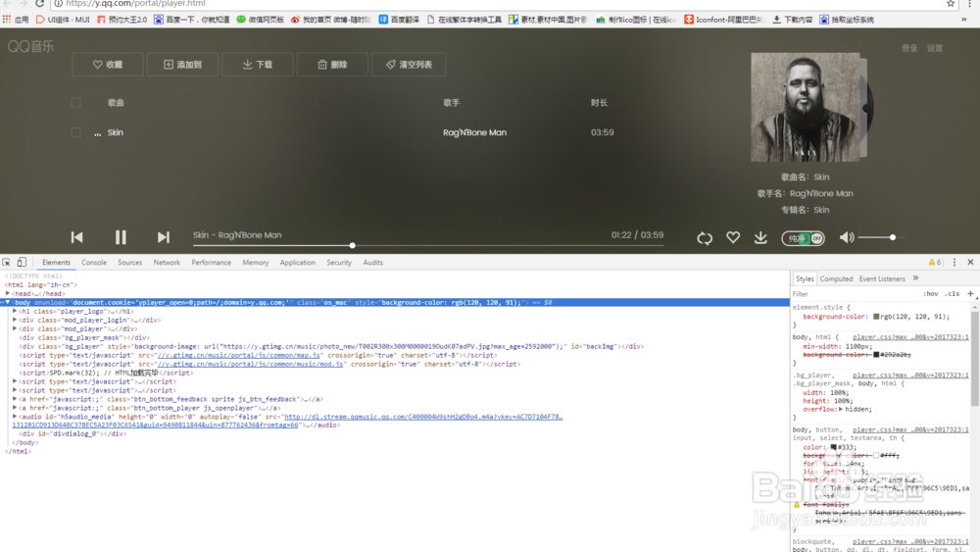Change the loop playback mode
This screenshot has height=552, width=980.
[x=705, y=237]
